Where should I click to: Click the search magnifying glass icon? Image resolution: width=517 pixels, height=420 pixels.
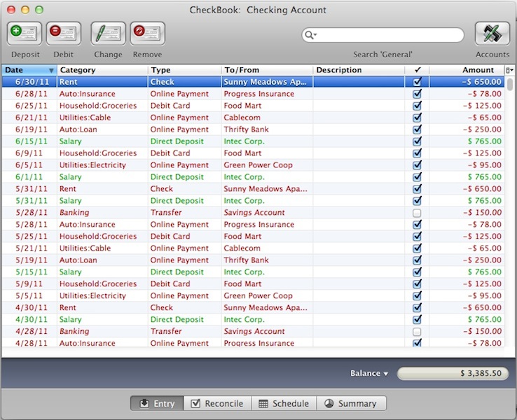click(x=309, y=35)
